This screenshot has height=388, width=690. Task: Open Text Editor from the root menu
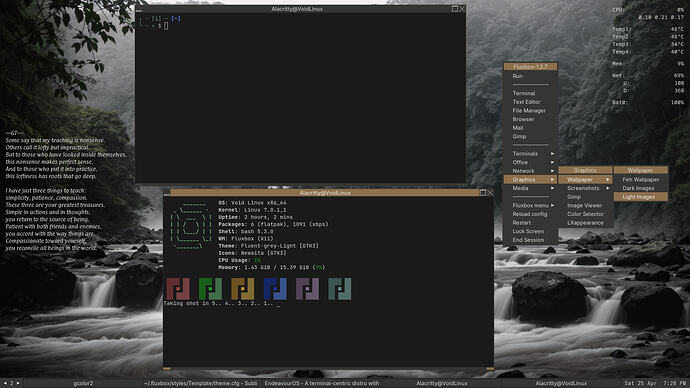530,102
